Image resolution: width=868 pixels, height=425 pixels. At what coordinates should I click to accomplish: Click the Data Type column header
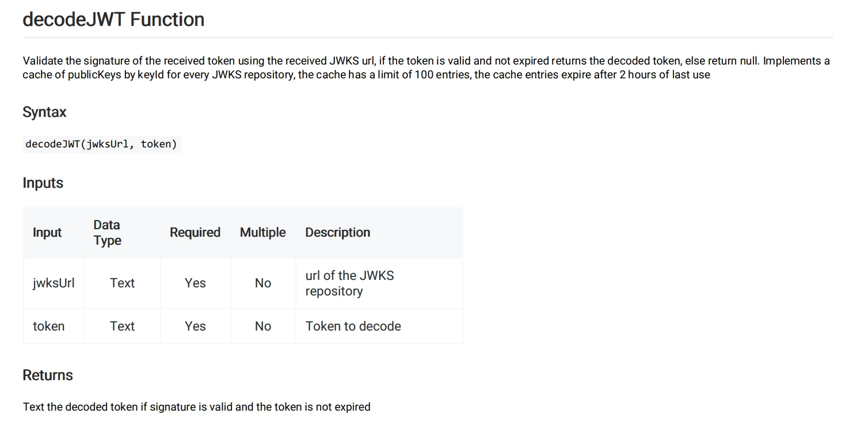coord(108,233)
